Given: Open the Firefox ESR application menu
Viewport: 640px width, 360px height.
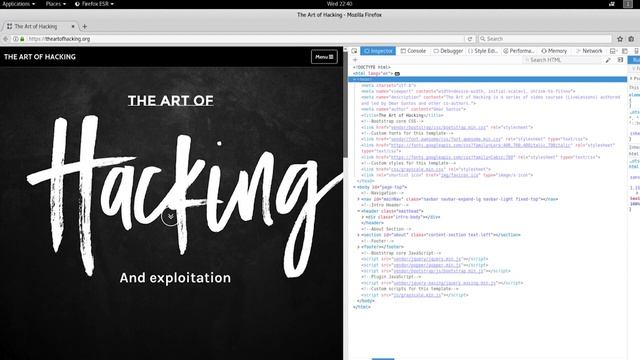Looking at the screenshot, I should tap(94, 4).
